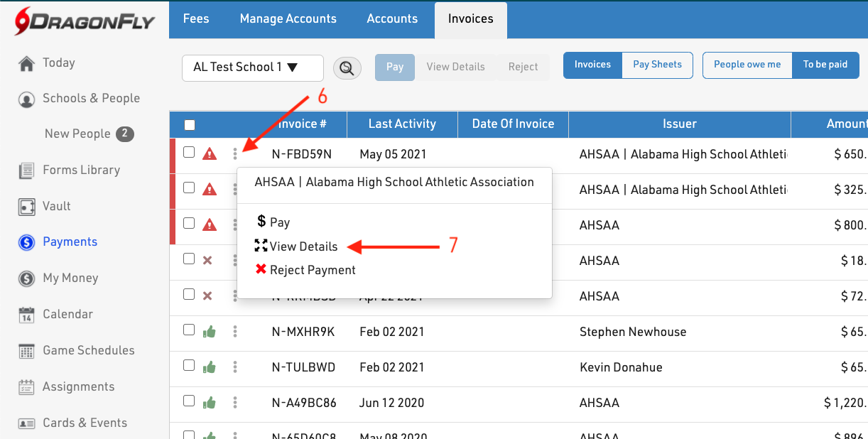The width and height of the screenshot is (868, 439).
Task: Open the AL Test School 1 dropdown
Action: [x=252, y=67]
